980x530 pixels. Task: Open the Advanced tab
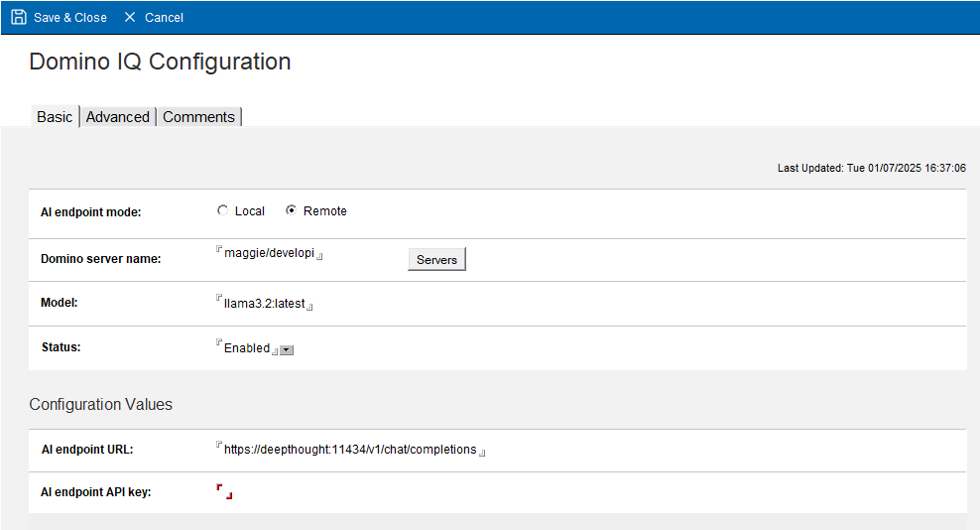(x=117, y=117)
